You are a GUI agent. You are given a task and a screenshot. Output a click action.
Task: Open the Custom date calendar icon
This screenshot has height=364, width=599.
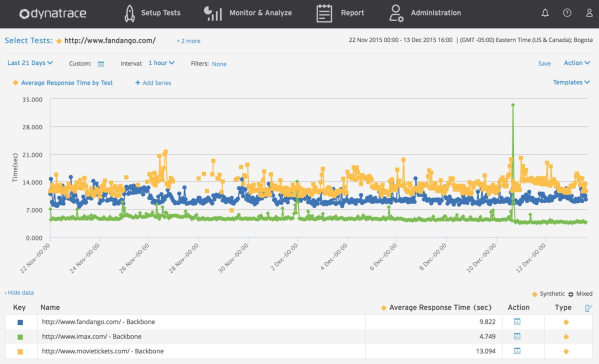click(101, 64)
